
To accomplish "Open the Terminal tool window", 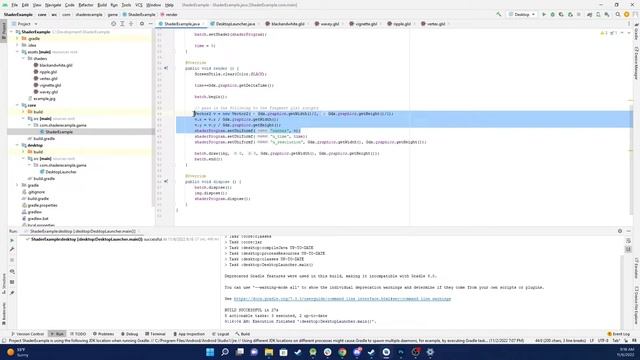I will [x=155, y=334].
